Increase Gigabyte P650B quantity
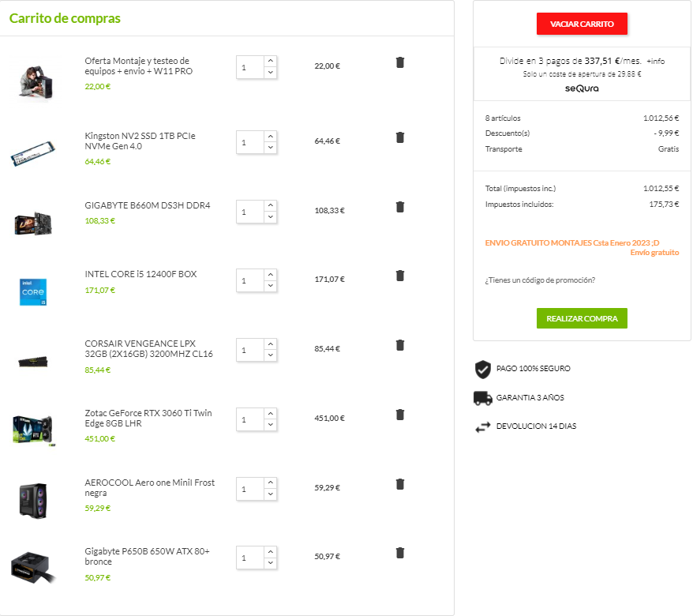The image size is (693, 616). 271,552
